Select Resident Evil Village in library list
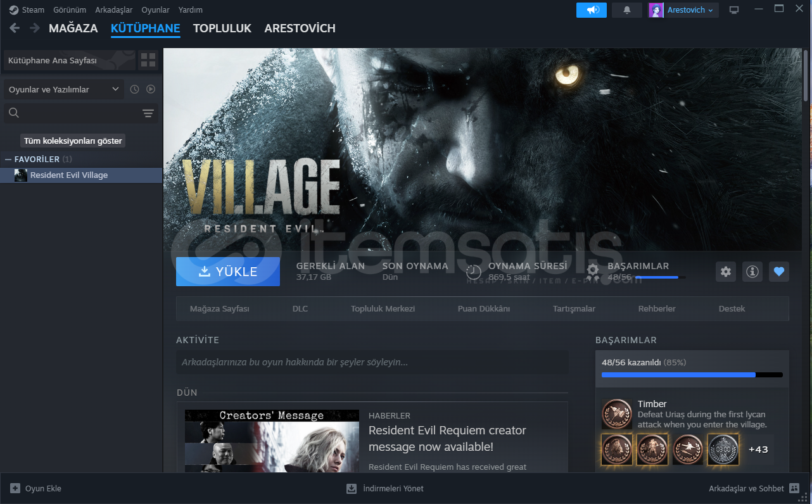 (81, 175)
